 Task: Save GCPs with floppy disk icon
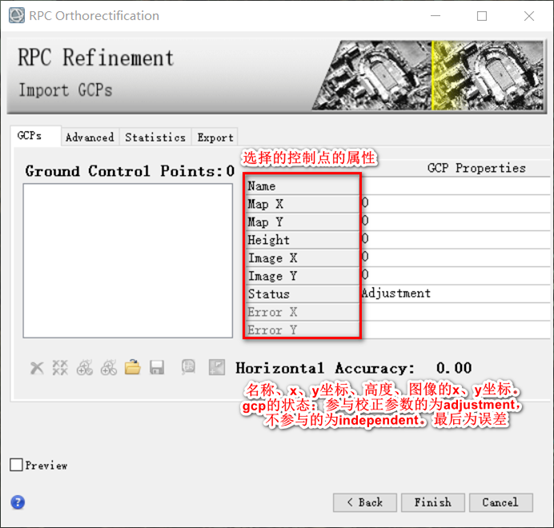(x=157, y=368)
